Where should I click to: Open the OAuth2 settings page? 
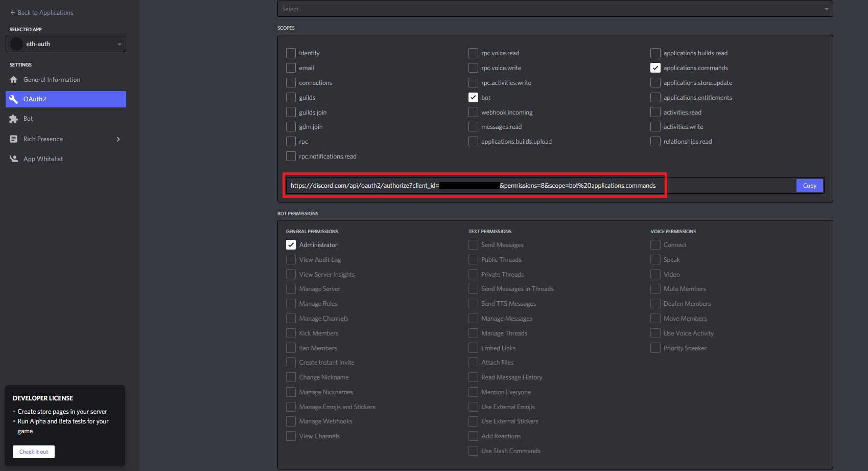[x=66, y=99]
